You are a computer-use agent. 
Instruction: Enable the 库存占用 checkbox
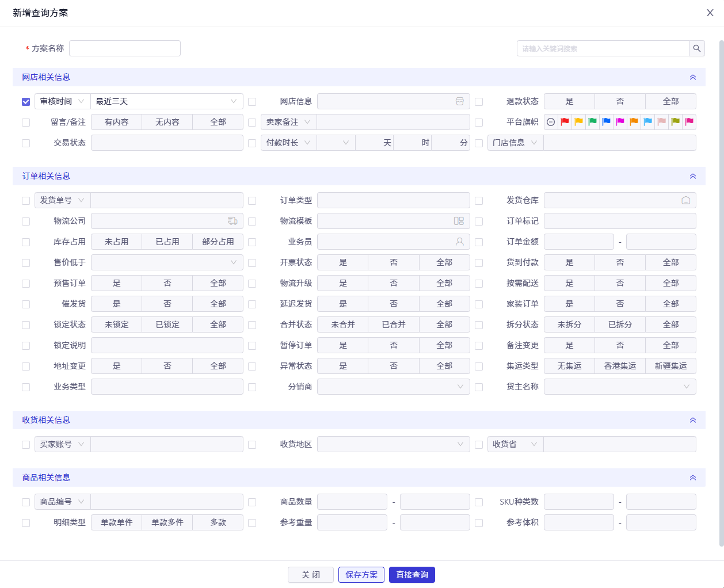[26, 242]
